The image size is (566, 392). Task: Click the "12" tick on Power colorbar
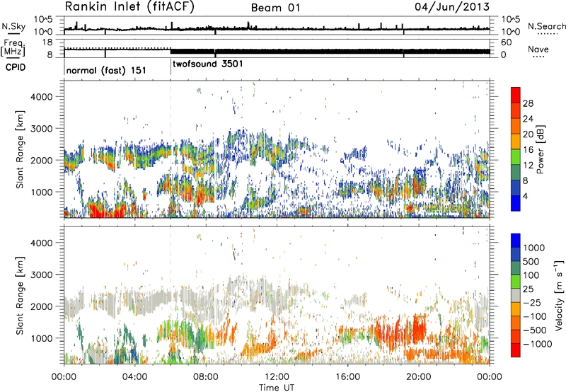528,166
